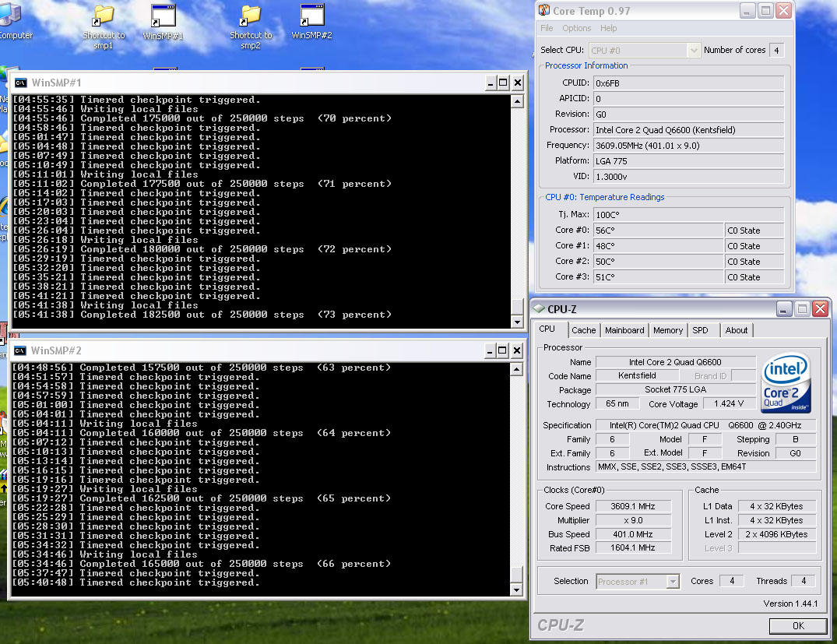Close the WinSMP#2 console window

pos(517,350)
